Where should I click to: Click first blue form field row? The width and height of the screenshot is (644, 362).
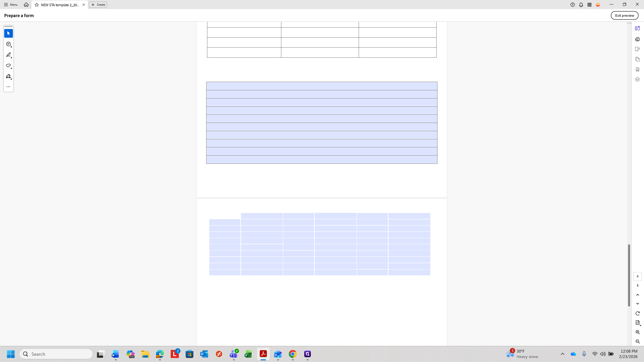coord(321,86)
